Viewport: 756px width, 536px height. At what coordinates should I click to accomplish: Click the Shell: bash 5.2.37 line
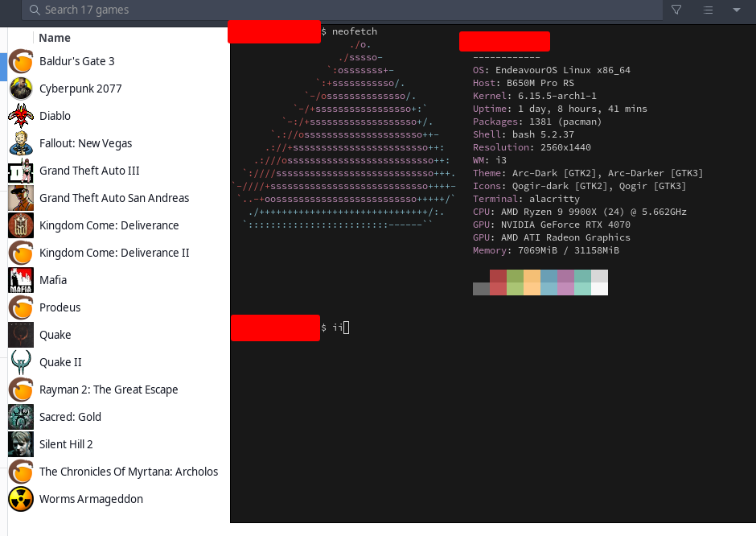523,134
